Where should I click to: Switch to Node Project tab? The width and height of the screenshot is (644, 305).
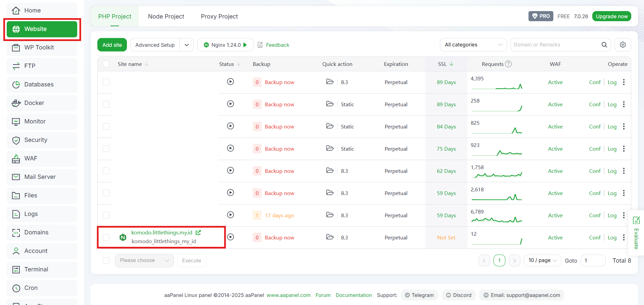pos(166,16)
